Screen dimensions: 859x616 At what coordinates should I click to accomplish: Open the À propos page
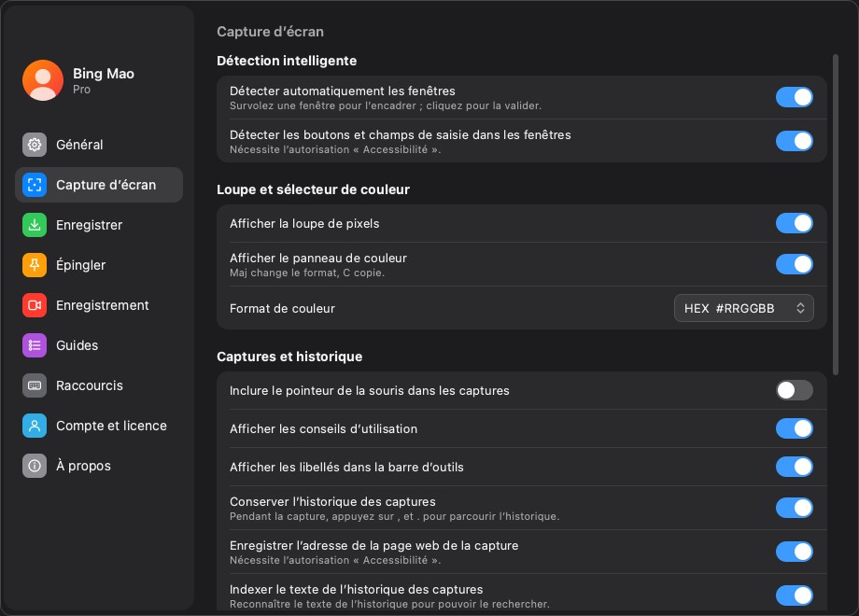pos(99,466)
